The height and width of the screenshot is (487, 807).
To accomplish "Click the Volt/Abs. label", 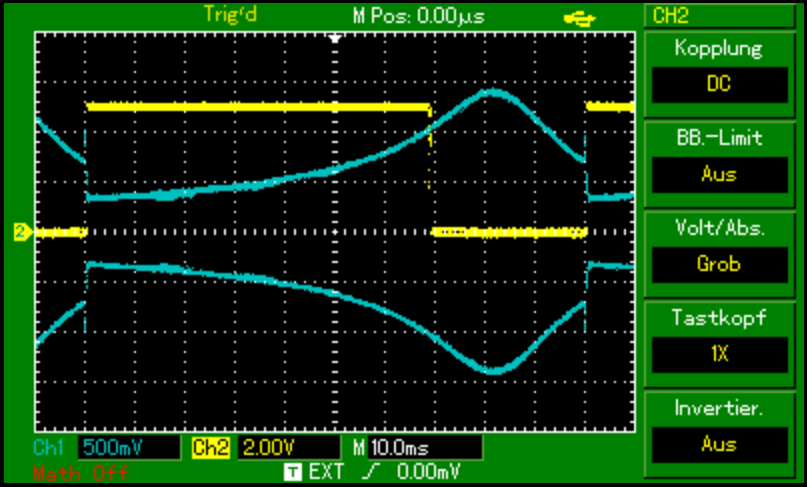I will pyautogui.click(x=718, y=228).
